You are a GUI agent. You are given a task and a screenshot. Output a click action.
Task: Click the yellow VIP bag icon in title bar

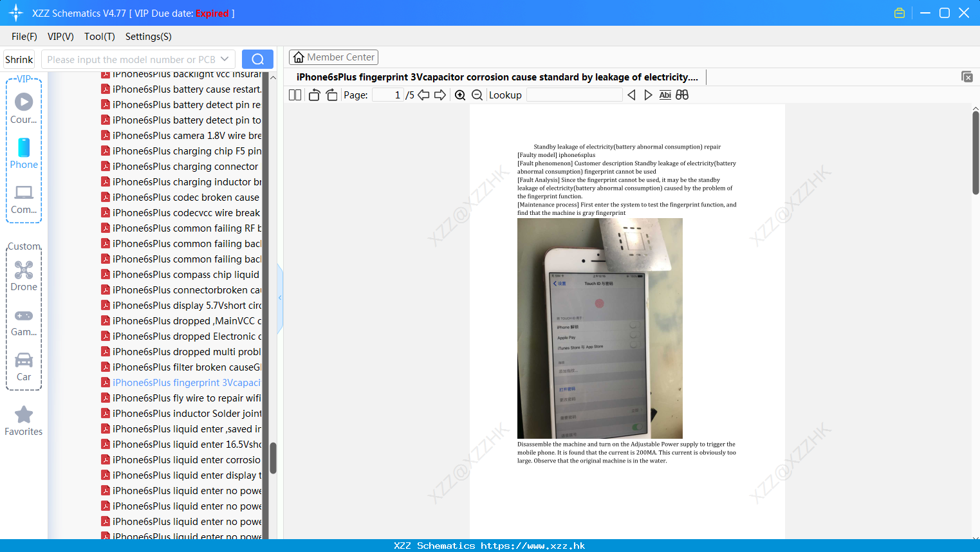click(900, 13)
